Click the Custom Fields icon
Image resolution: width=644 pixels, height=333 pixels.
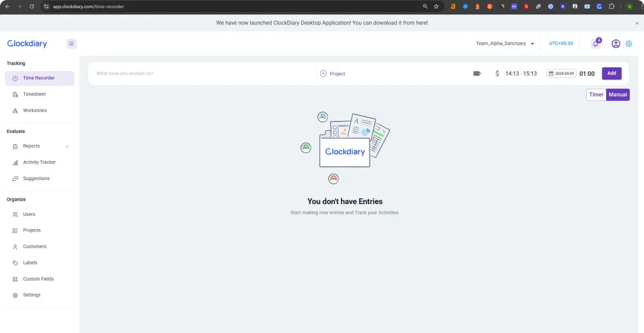pos(15,279)
